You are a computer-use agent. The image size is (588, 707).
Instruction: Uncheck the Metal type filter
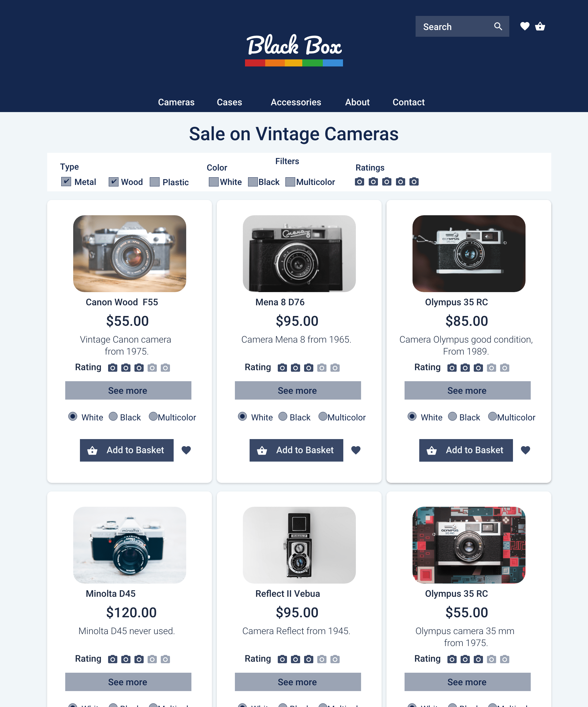66,182
